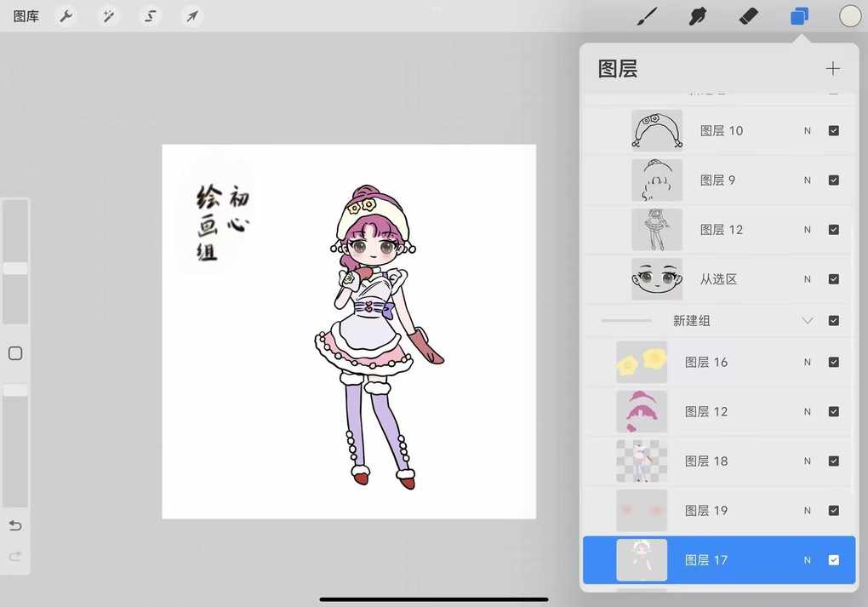The image size is (868, 607).
Task: Toggle visibility checkbox for 图层 18
Action: [834, 461]
